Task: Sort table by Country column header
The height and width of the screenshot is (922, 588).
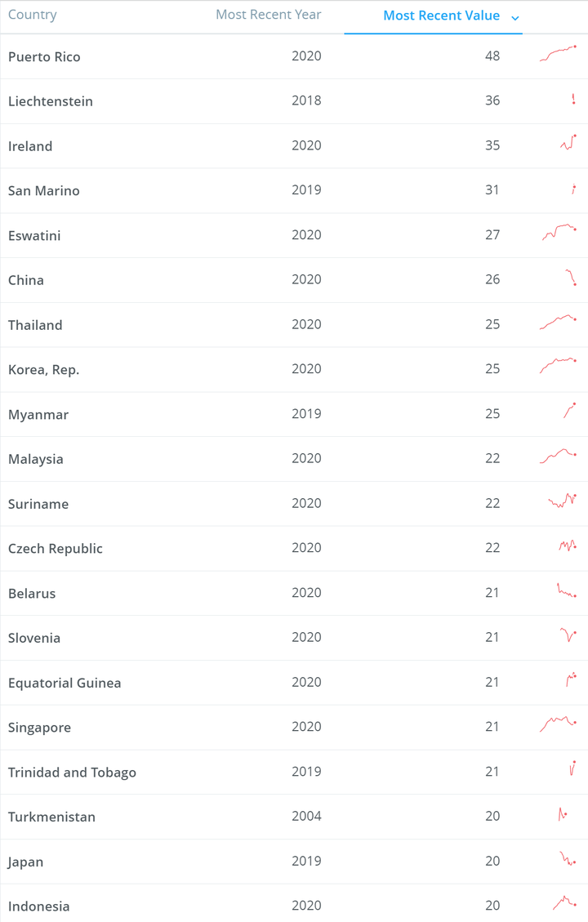Action: 33,15
